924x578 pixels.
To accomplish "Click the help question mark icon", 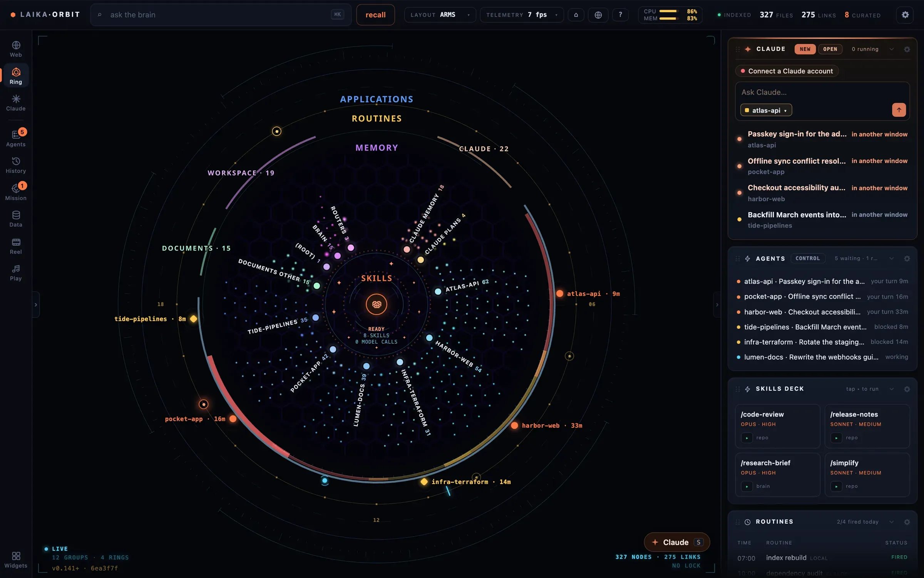I will tap(620, 15).
